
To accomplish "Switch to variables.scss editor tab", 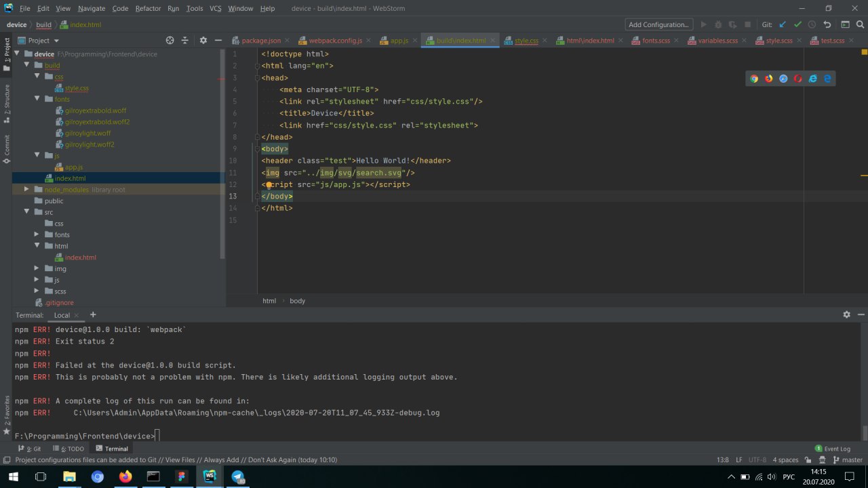I will 717,41.
